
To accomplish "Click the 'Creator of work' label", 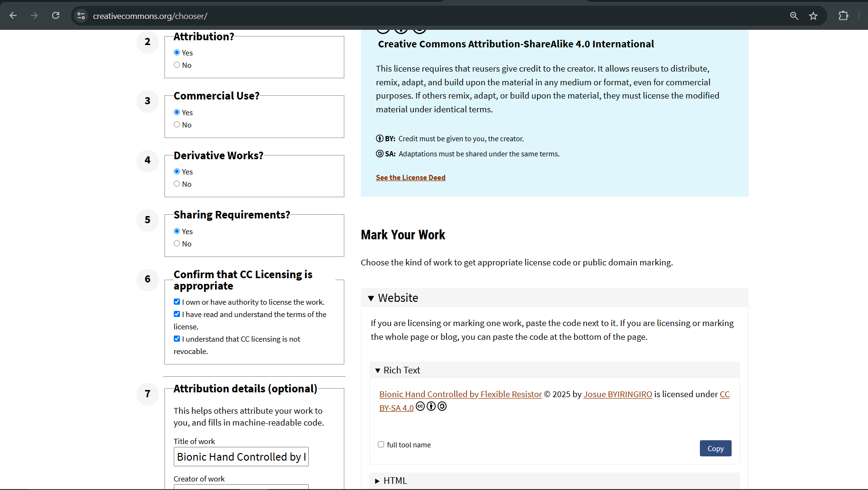I will [199, 479].
